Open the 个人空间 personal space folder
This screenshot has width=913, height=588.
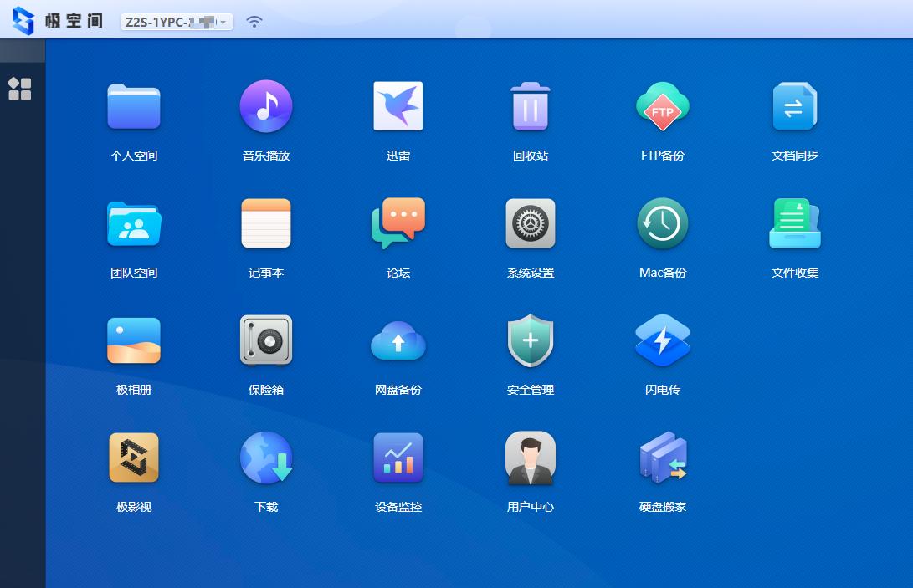[134, 107]
